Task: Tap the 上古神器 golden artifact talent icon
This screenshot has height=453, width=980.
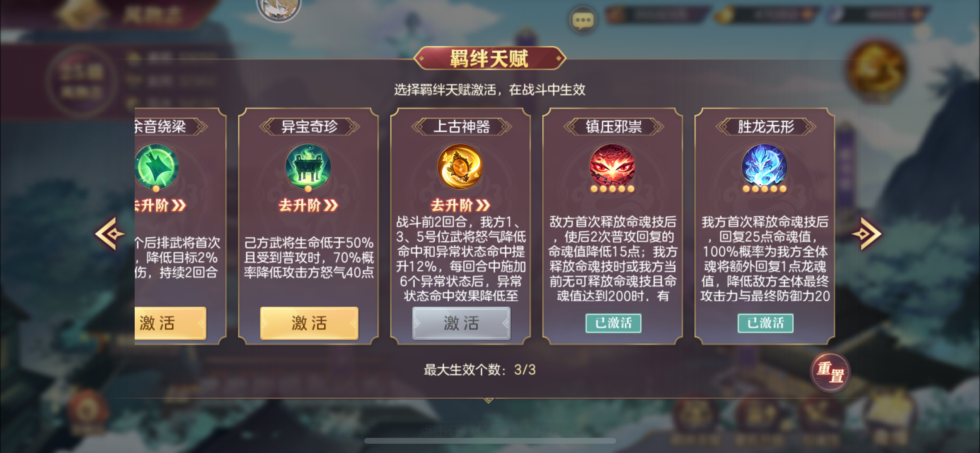Action: click(460, 167)
